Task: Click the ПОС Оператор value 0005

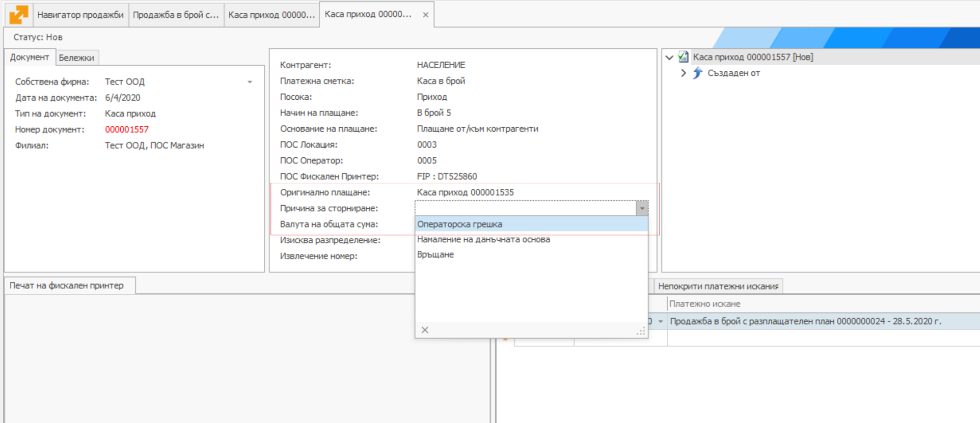Action: tap(427, 160)
